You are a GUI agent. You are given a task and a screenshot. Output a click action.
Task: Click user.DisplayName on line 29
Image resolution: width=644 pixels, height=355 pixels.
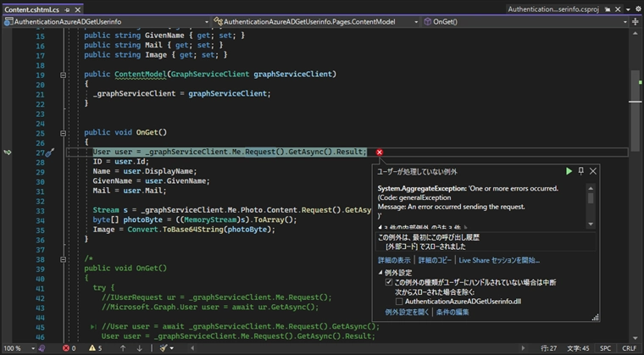(x=160, y=171)
